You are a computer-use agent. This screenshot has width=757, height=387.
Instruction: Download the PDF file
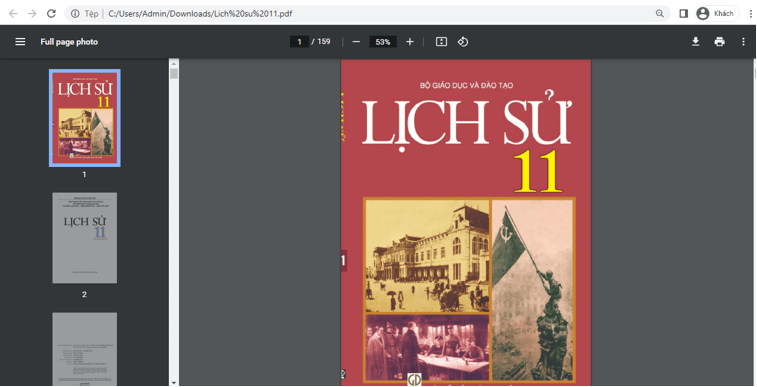point(696,41)
